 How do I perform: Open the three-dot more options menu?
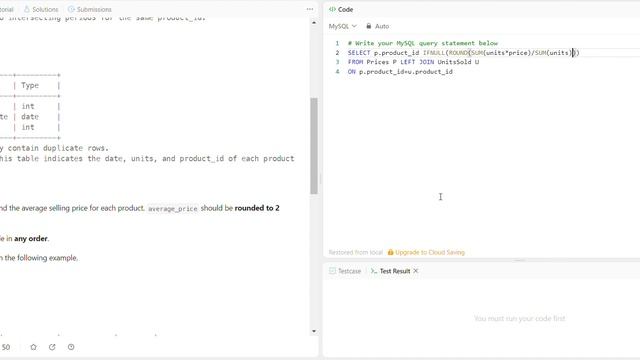310,9
